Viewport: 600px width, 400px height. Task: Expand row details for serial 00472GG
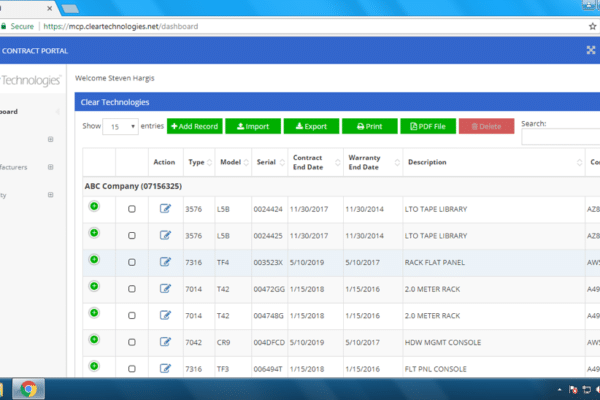(94, 286)
